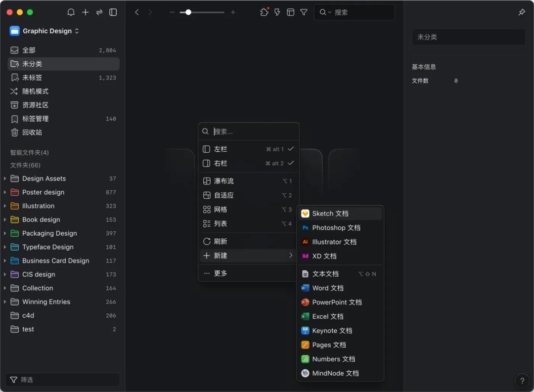Select the 瀑布流 layout option
Screen dimensions: 534x392
248,181
